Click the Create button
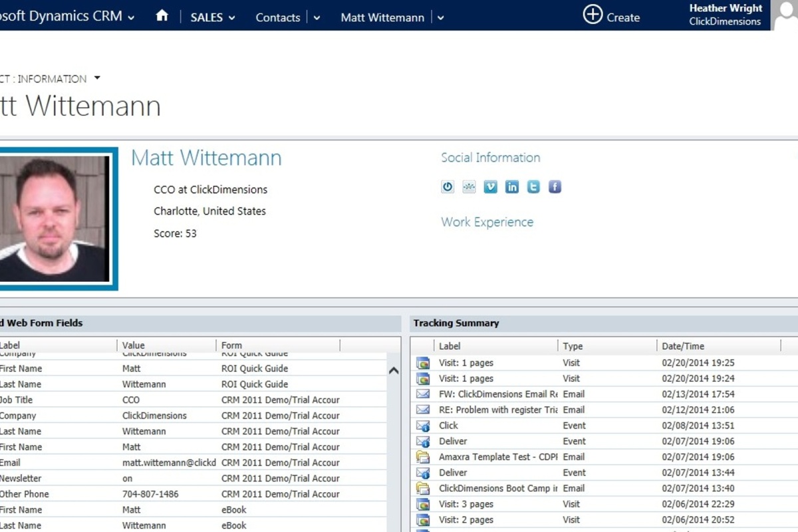Image resolution: width=798 pixels, height=532 pixels. [x=611, y=15]
